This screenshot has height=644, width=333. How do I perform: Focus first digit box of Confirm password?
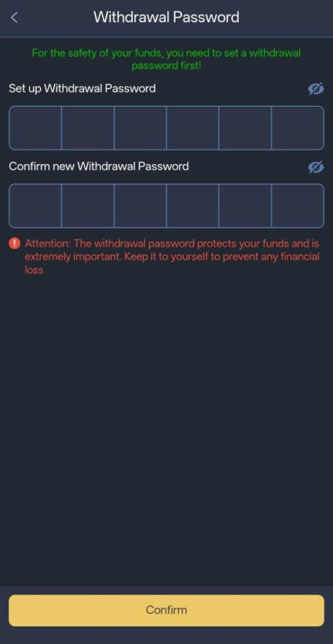[35, 206]
